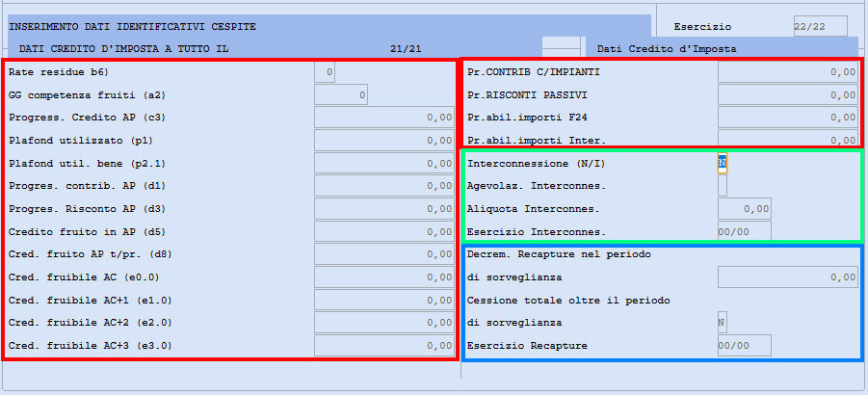Select the Pr.abil.importi Inter. field

(788, 139)
